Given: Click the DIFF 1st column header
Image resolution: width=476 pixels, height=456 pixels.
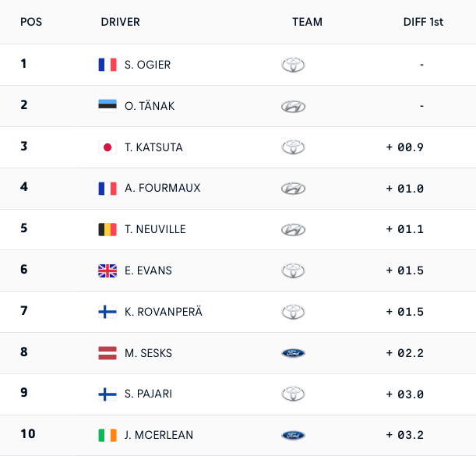Looking at the screenshot, I should [x=423, y=22].
